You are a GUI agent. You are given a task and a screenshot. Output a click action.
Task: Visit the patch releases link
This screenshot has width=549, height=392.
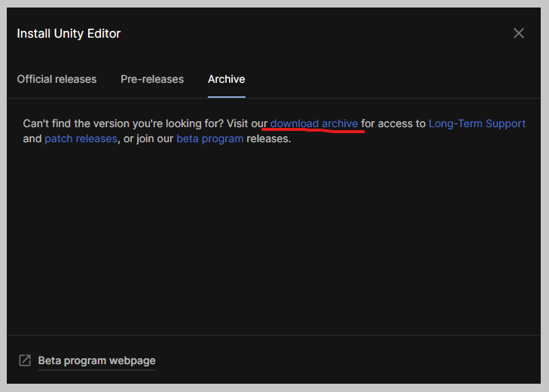coord(81,139)
